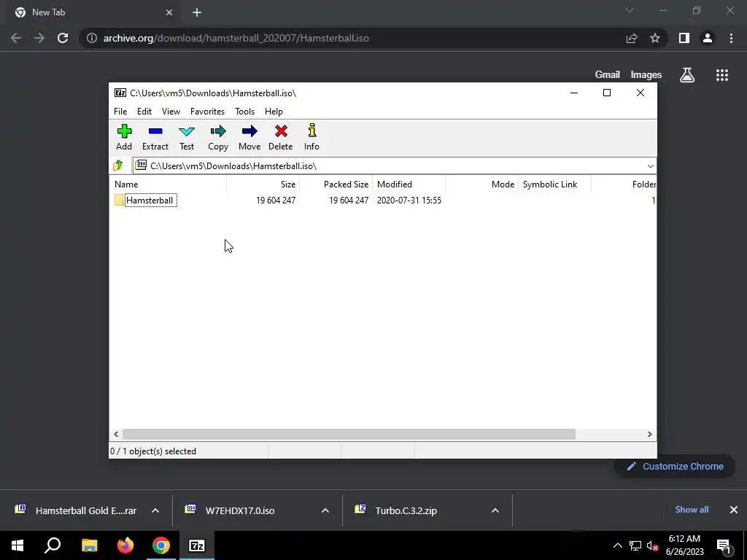Open the Info toolbar icon

(311, 138)
